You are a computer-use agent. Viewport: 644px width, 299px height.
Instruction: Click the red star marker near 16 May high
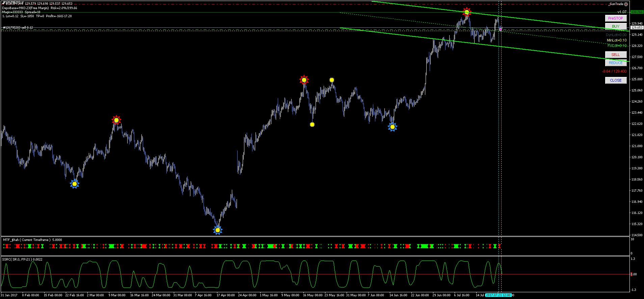304,80
